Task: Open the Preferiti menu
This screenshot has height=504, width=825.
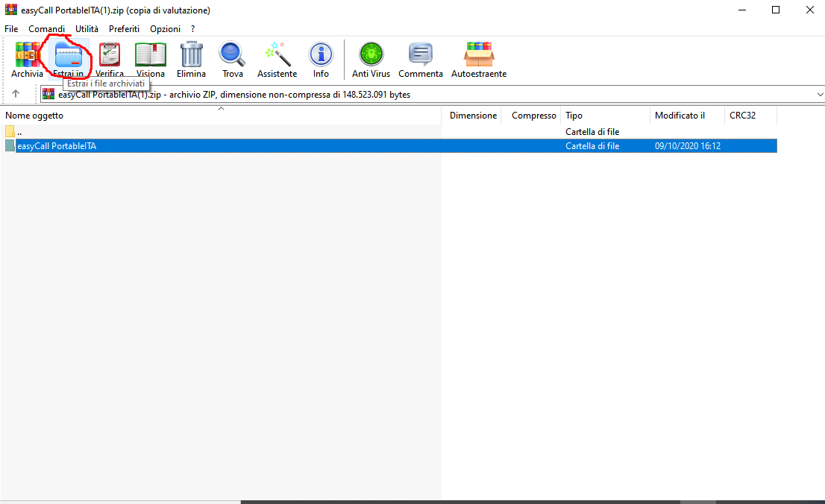Action: (124, 29)
